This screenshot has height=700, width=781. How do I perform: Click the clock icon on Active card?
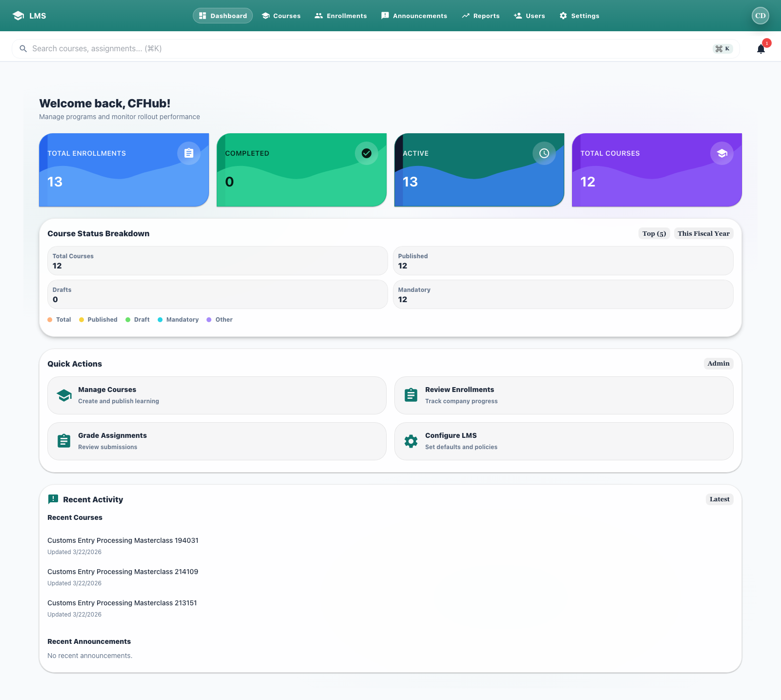coord(544,153)
